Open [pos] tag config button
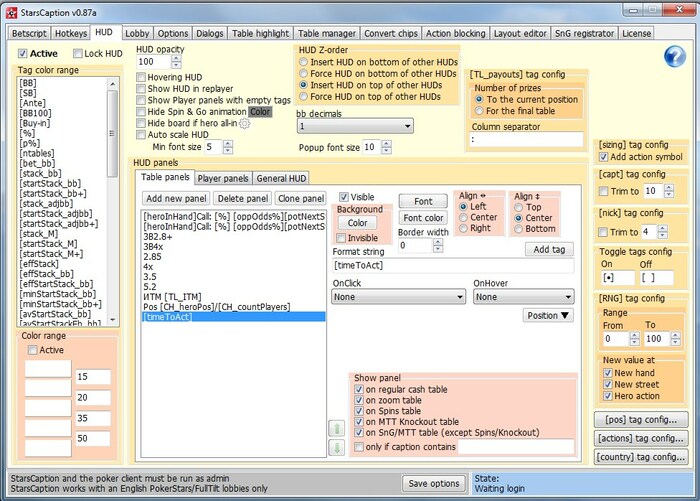The height and width of the screenshot is (501, 700). click(x=641, y=420)
